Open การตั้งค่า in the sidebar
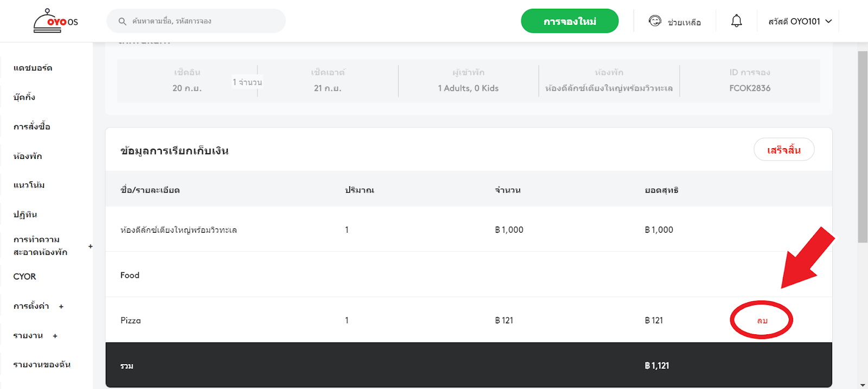The image size is (868, 389). 31,306
